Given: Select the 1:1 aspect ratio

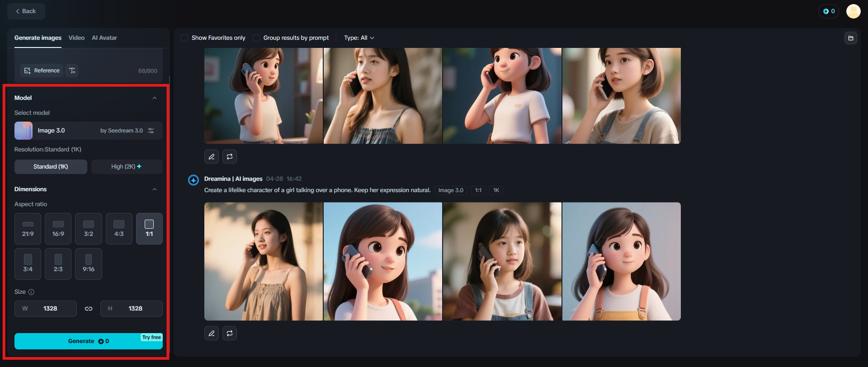Looking at the screenshot, I should click(149, 229).
